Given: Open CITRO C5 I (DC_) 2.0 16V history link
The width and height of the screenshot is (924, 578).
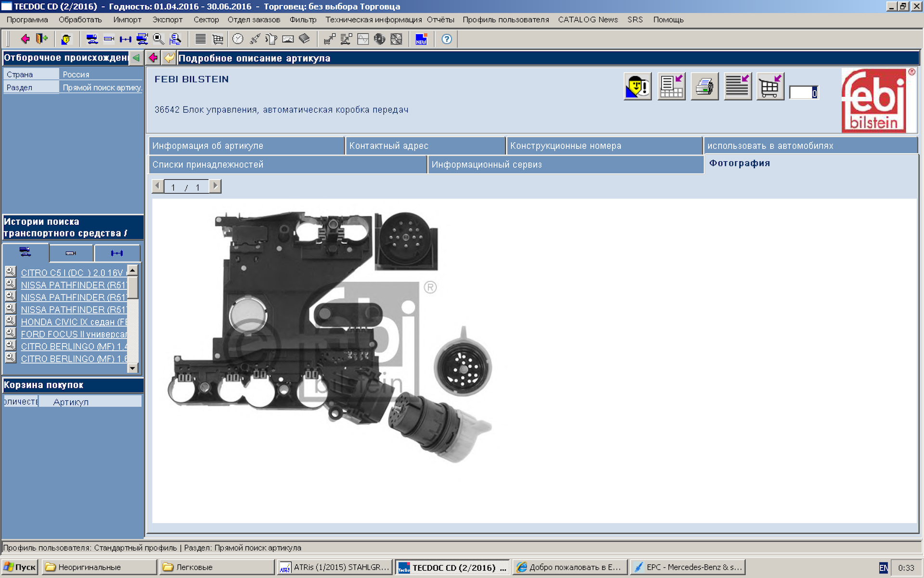Looking at the screenshot, I should (x=74, y=273).
